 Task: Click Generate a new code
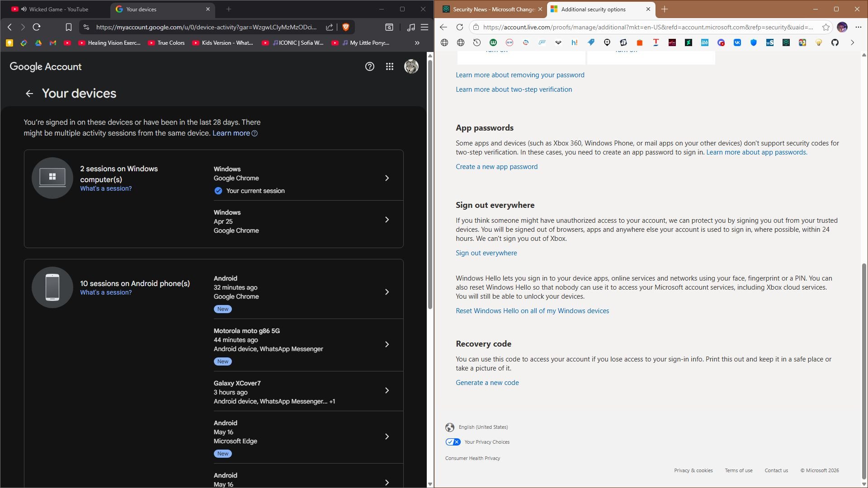(x=487, y=383)
